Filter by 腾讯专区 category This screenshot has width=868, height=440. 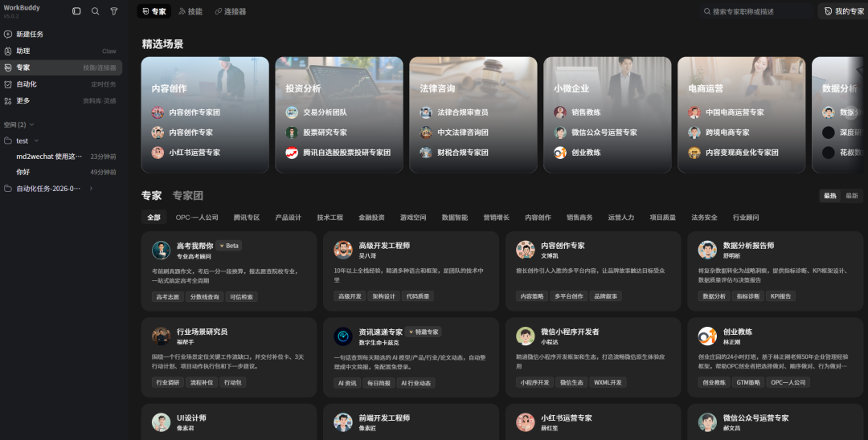247,218
